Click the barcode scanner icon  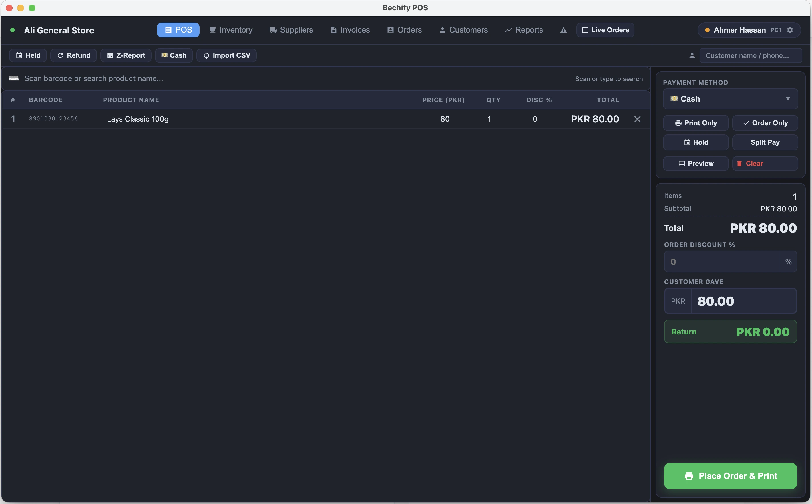pyautogui.click(x=14, y=78)
